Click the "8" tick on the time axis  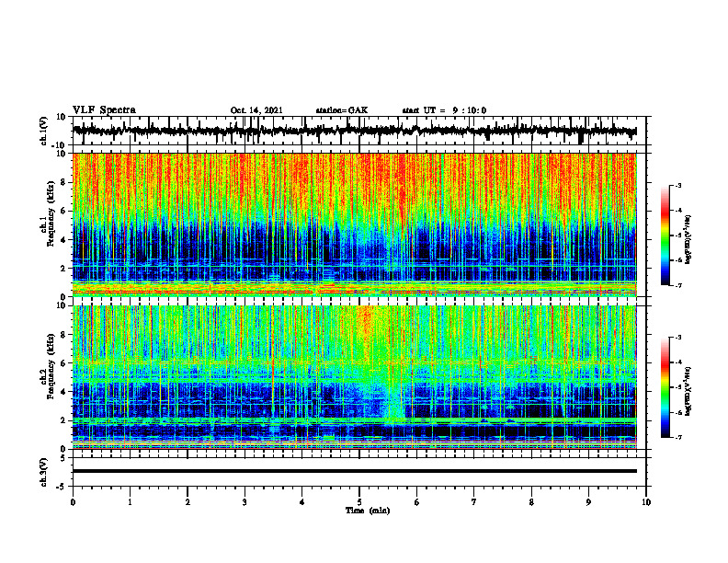[531, 502]
